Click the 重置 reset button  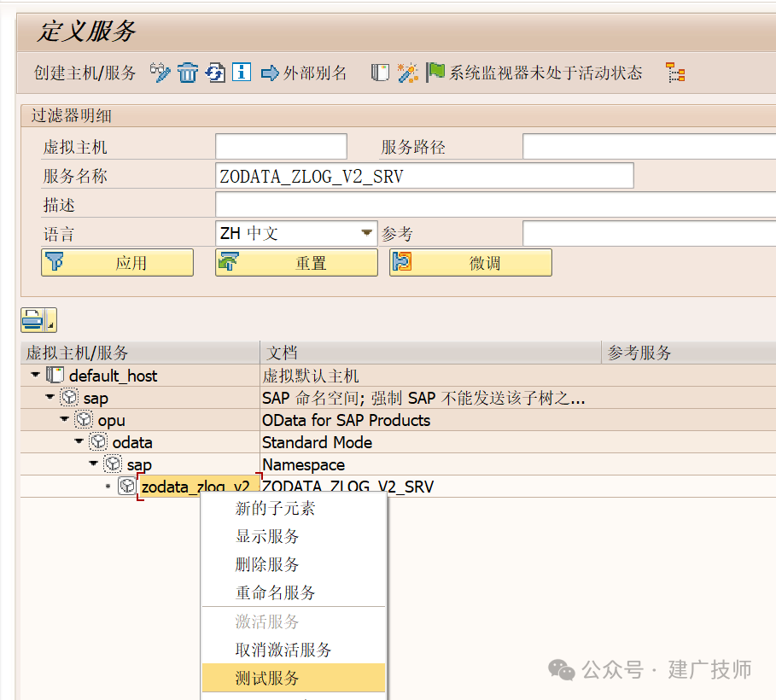pos(296,262)
